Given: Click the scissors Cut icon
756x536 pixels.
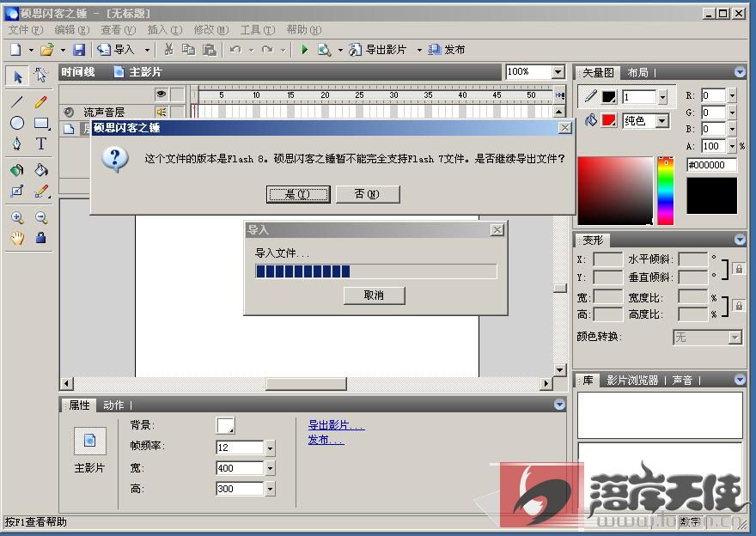Looking at the screenshot, I should click(x=168, y=49).
